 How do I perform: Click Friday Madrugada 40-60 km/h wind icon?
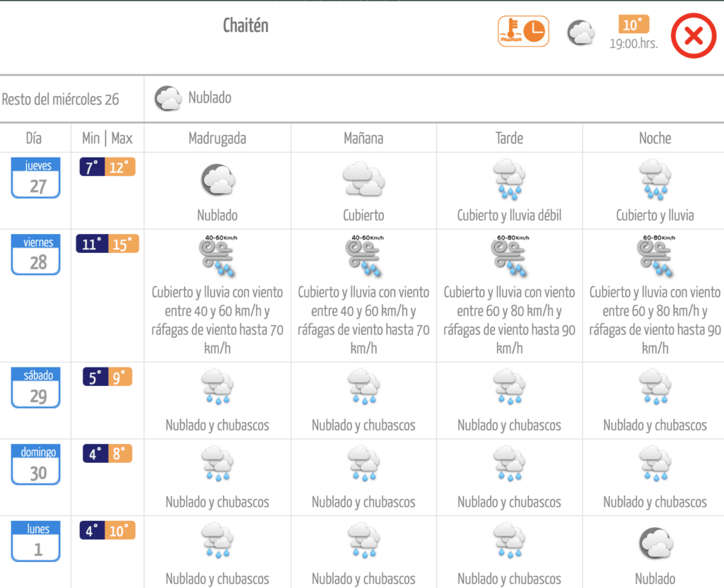click(x=217, y=256)
